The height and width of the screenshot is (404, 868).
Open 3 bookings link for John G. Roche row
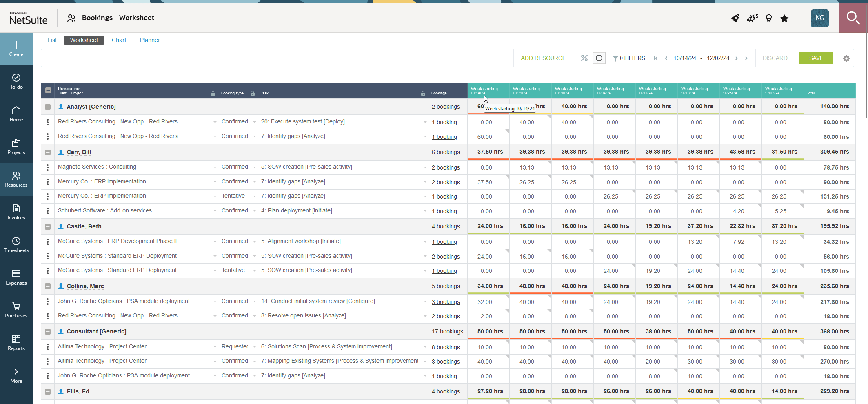[x=446, y=302]
